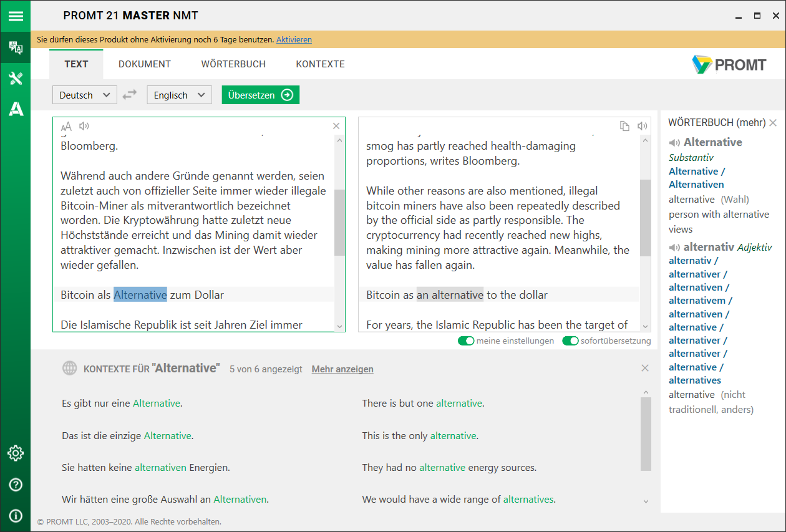The image size is (786, 532).
Task: Click the swap languages arrows icon
Action: coord(129,95)
